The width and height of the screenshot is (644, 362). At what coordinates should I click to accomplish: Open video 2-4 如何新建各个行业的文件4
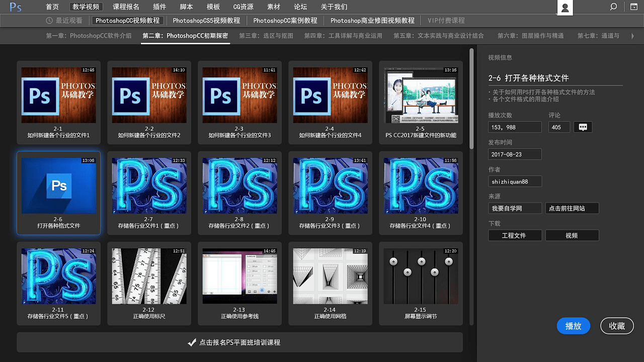(330, 103)
